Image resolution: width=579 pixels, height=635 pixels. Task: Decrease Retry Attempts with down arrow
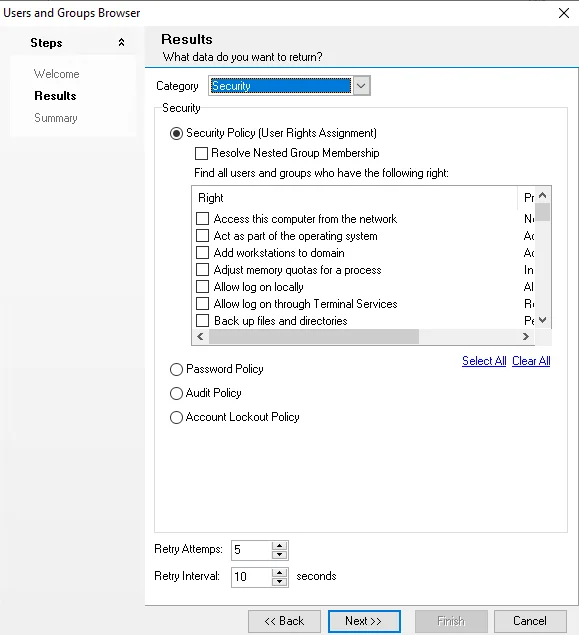279,555
